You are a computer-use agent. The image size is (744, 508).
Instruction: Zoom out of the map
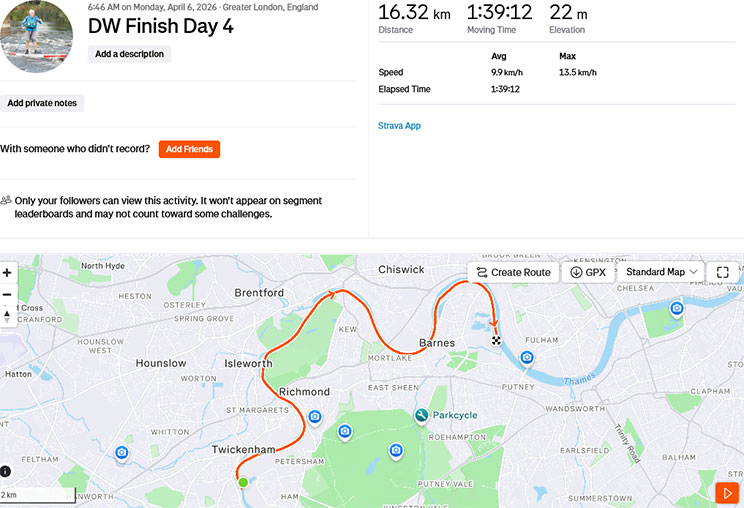click(7, 294)
